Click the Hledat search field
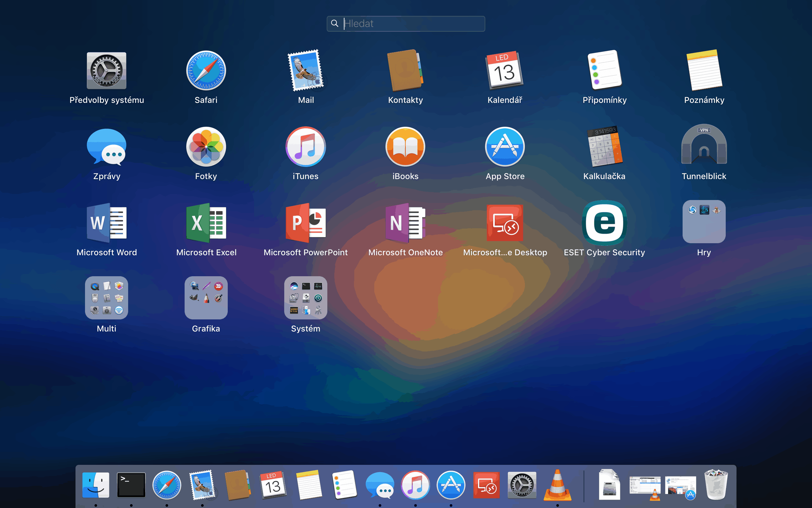This screenshot has width=812, height=508. [406, 23]
